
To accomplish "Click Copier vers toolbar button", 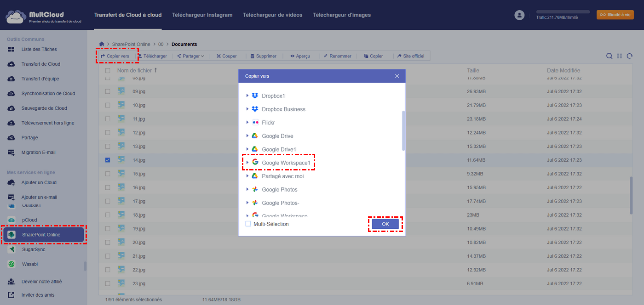I will coord(115,56).
